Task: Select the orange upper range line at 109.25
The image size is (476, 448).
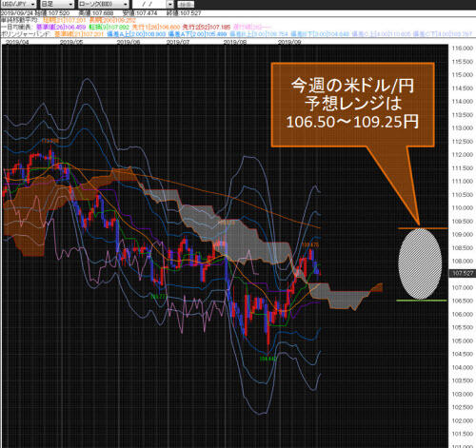Action: point(423,228)
